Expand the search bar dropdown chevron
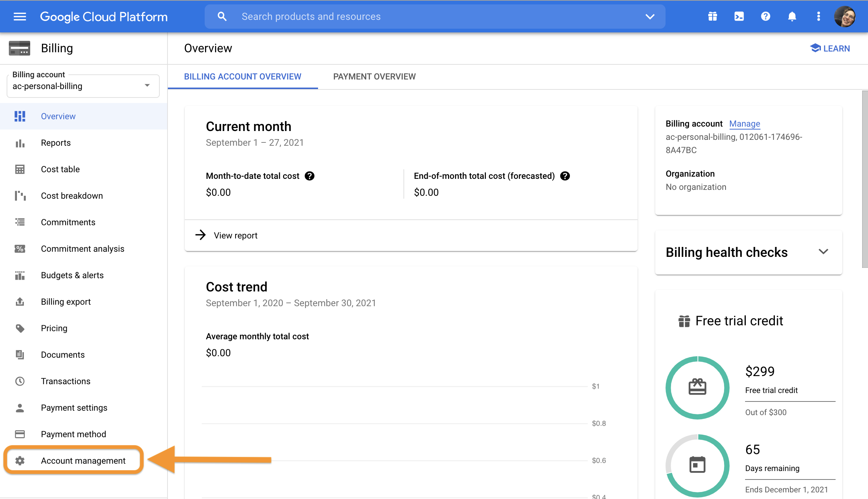868x499 pixels. pos(650,17)
